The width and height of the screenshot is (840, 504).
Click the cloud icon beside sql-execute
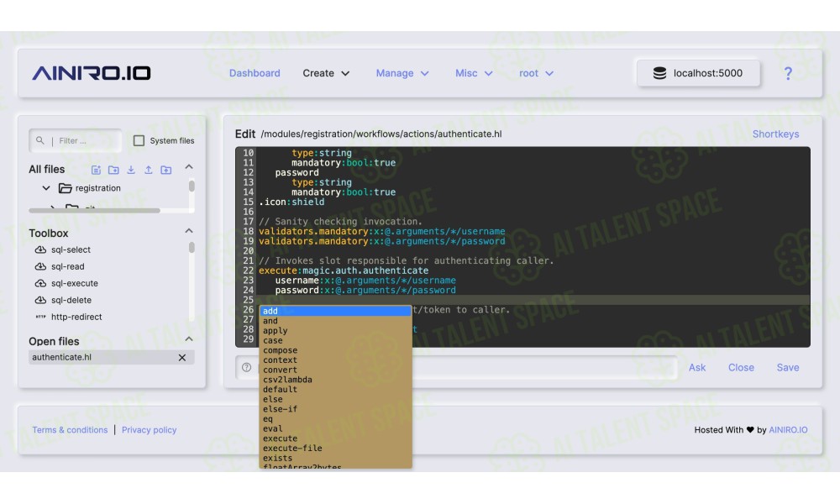click(x=40, y=283)
